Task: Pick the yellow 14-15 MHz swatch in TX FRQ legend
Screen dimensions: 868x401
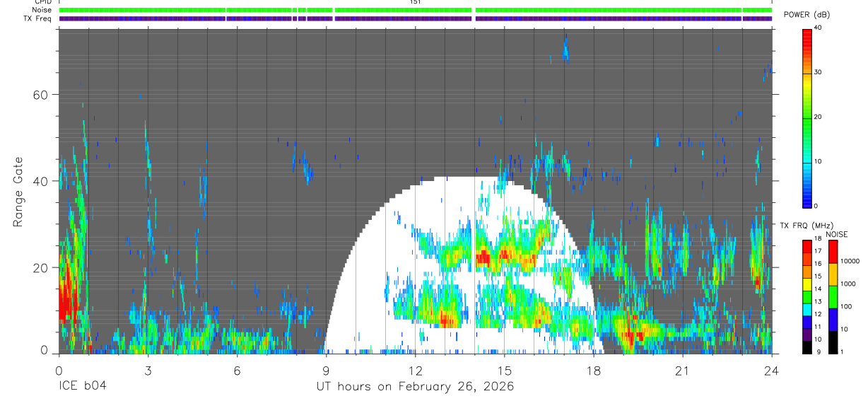Action: click(807, 283)
